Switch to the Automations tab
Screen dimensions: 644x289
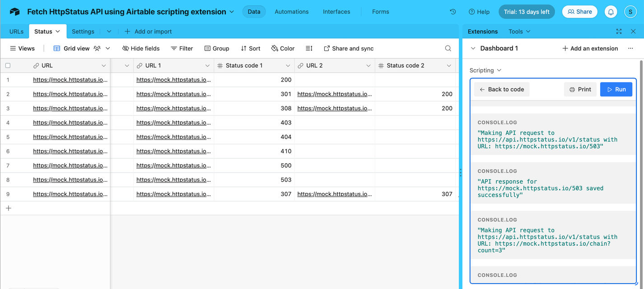coord(291,12)
